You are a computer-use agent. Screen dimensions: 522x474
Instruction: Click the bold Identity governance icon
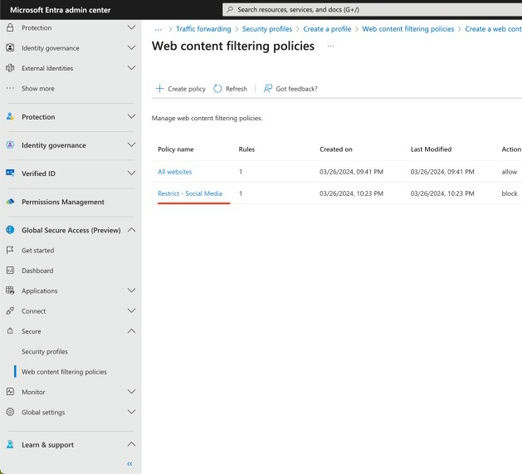click(x=10, y=145)
